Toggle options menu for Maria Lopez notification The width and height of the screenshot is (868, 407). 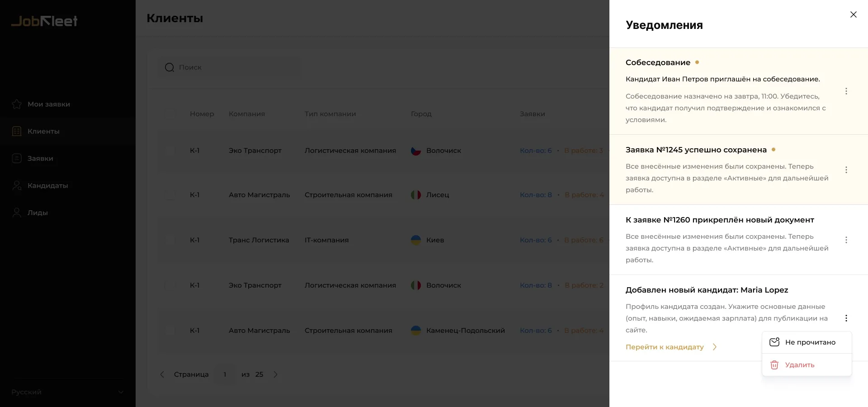click(x=846, y=318)
